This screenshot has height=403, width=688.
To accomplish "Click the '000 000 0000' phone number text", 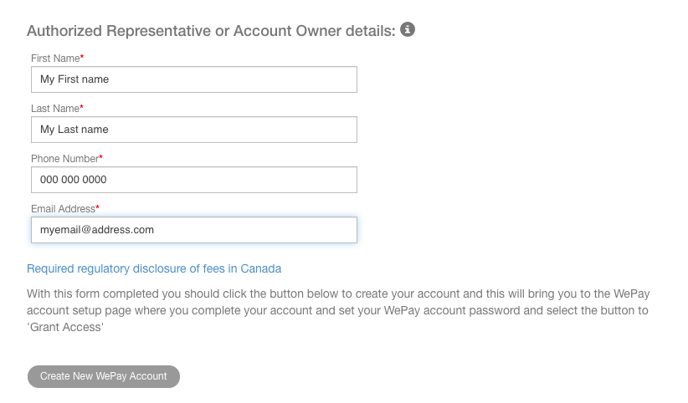I will click(x=73, y=179).
